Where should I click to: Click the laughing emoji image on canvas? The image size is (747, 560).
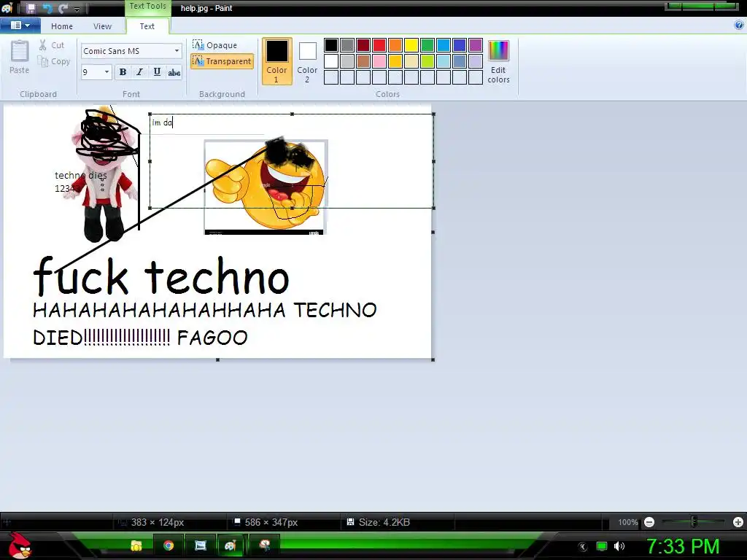(266, 186)
